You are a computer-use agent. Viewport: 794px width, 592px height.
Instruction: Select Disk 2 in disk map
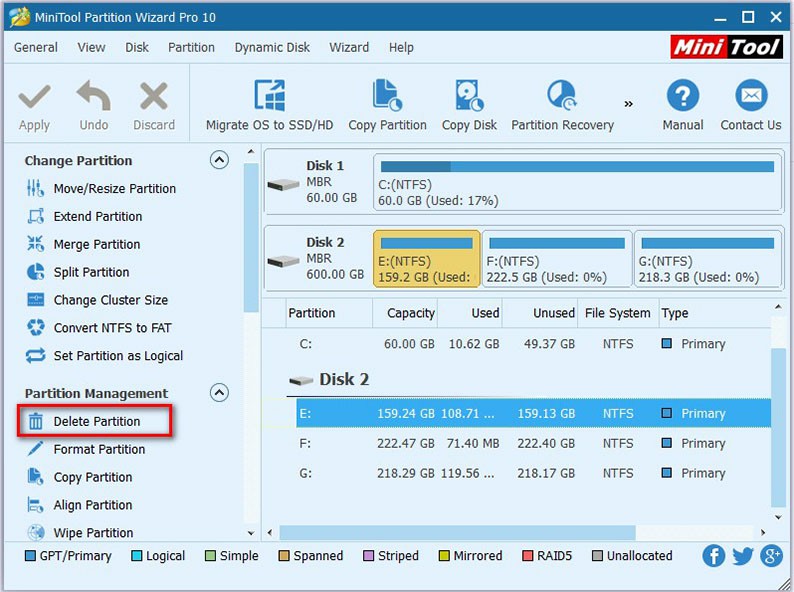[x=317, y=258]
